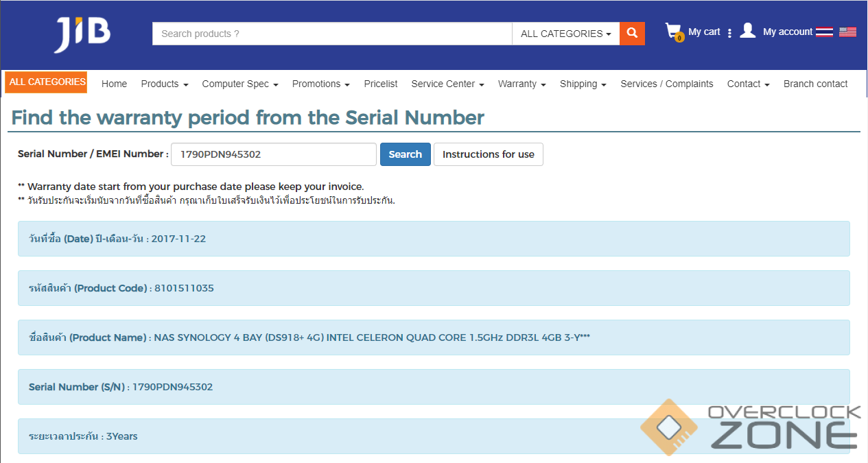Open the Branch contact page
The image size is (868, 463).
816,84
